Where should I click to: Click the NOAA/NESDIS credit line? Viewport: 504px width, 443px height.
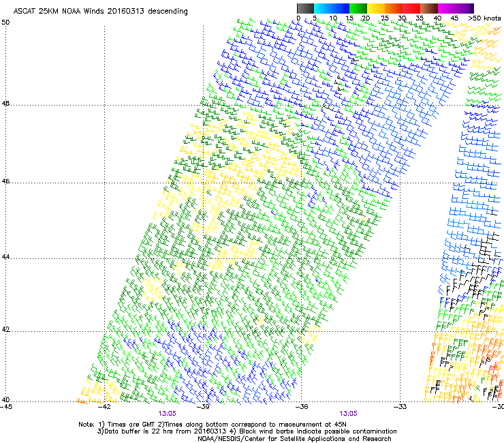coord(294,439)
